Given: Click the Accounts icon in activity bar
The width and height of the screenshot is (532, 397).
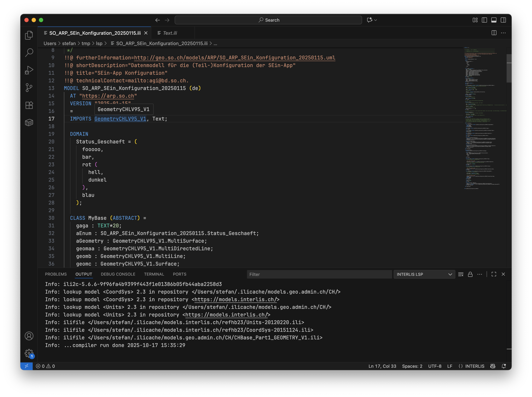Looking at the screenshot, I should 29,336.
